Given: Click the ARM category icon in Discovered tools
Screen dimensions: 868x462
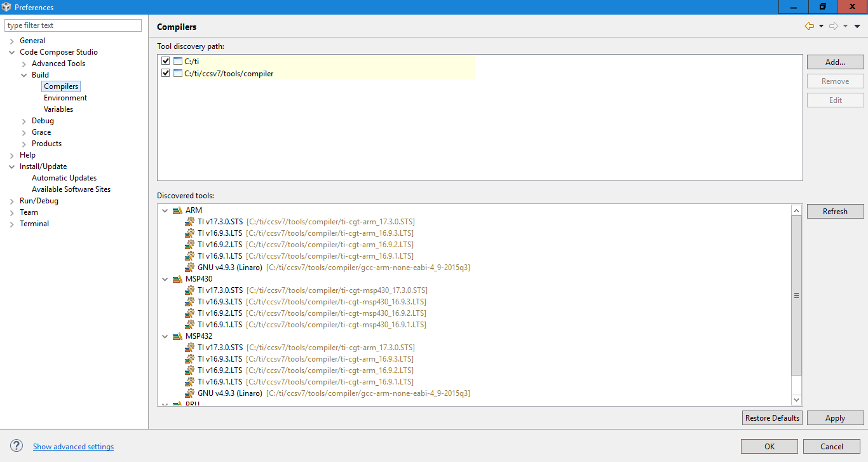Looking at the screenshot, I should [177, 210].
